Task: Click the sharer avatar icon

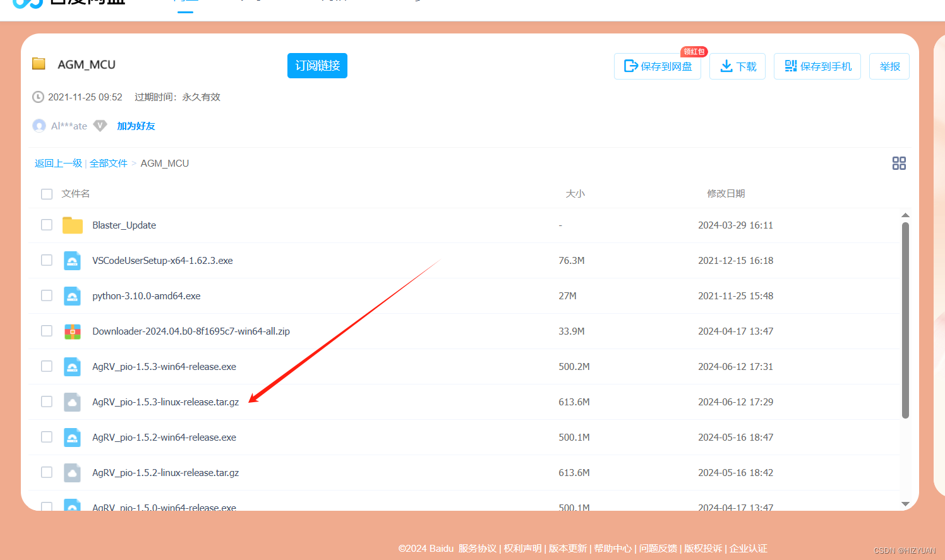Action: (39, 126)
